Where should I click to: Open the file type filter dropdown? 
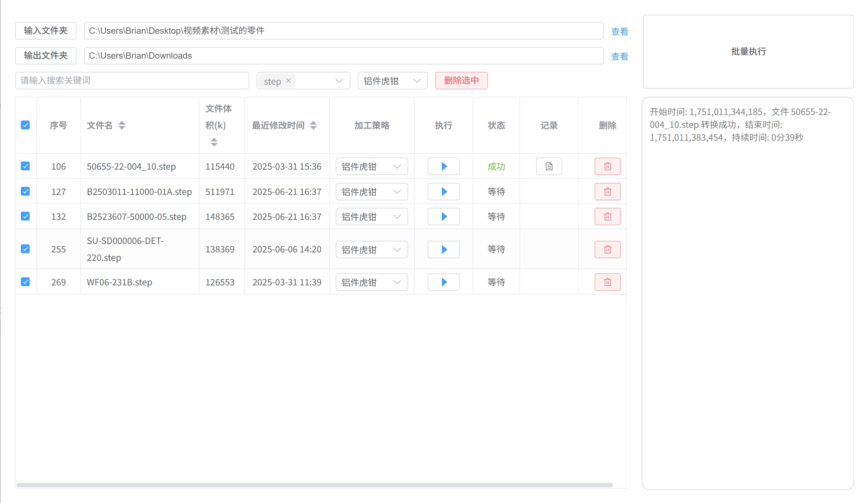[303, 81]
